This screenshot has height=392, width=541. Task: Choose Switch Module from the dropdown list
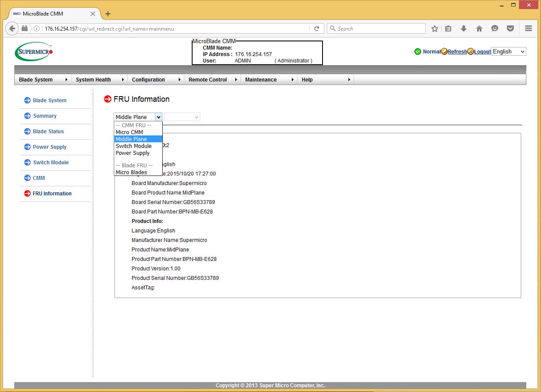pos(138,146)
